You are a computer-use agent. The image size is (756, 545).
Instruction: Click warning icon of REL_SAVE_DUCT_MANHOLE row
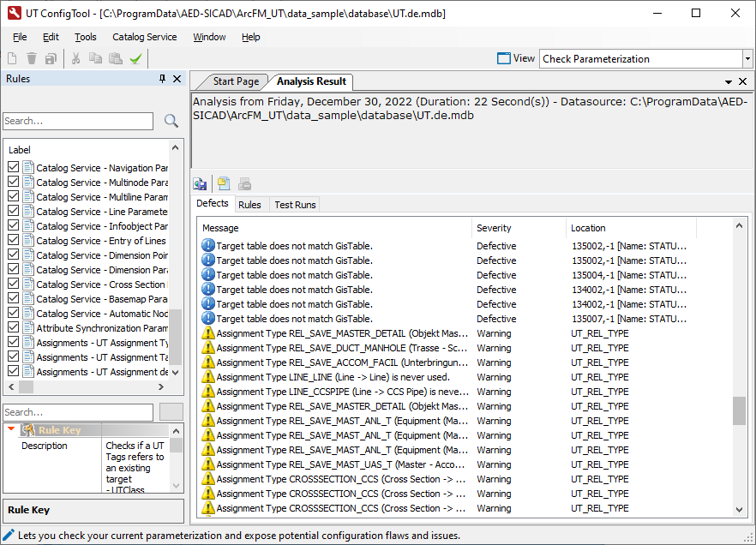tap(207, 348)
